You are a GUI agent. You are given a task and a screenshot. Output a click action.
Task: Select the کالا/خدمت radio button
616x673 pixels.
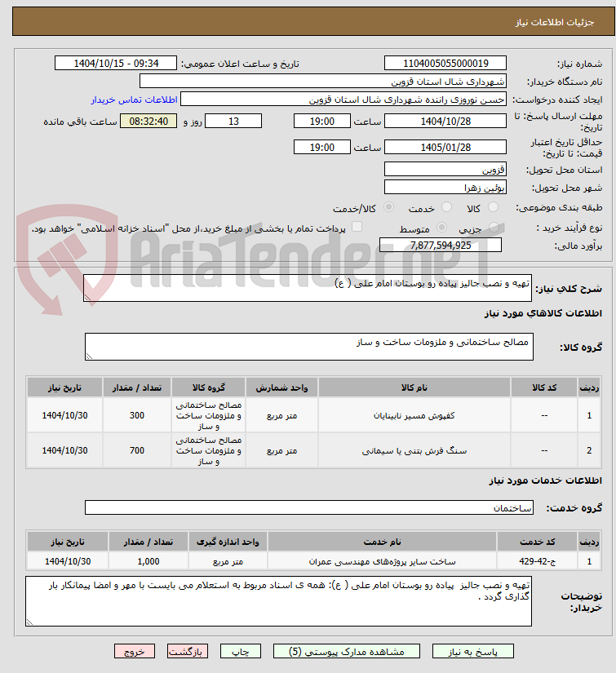(388, 207)
